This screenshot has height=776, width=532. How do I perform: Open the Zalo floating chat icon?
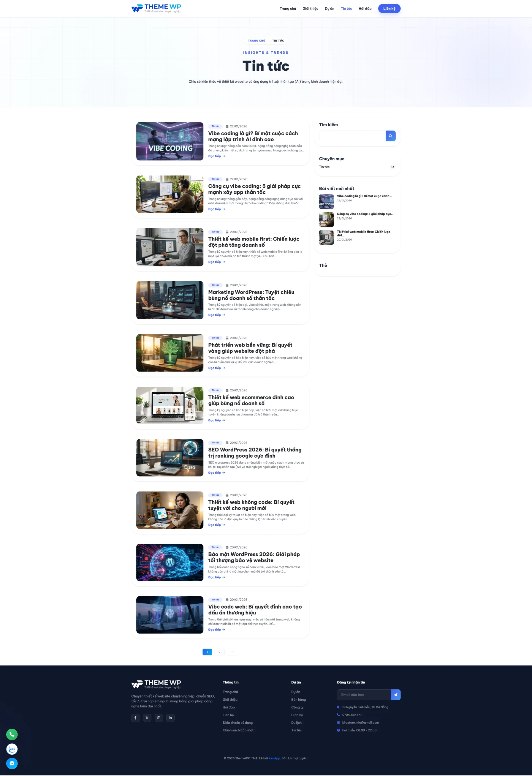[12, 749]
